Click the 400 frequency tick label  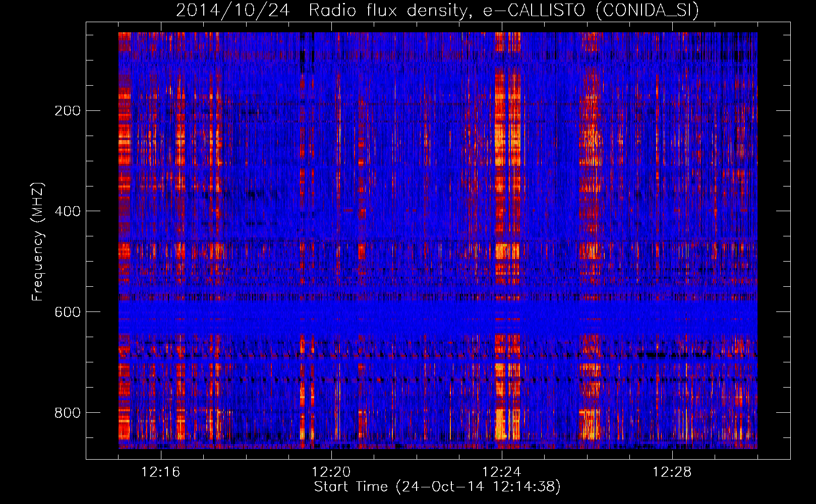point(68,211)
